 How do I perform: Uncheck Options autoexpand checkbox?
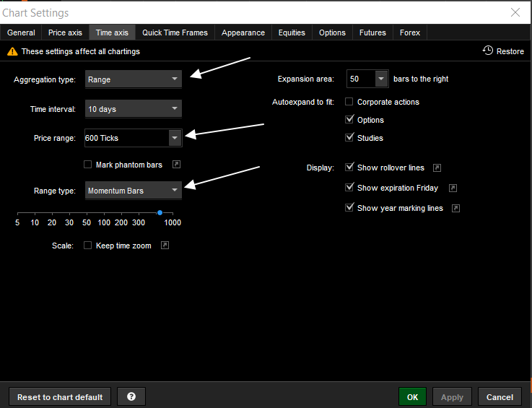[x=349, y=119]
